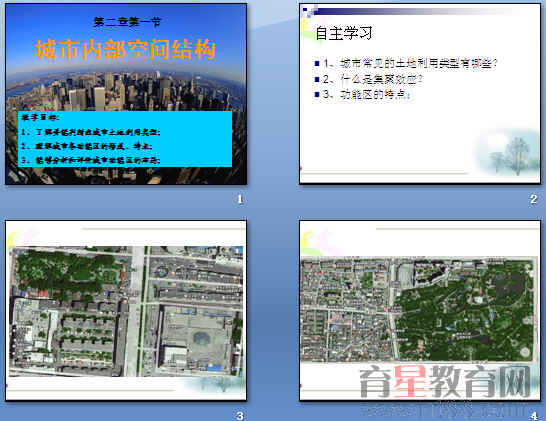
Task: Click the slide number 1 label
Action: tap(240, 199)
